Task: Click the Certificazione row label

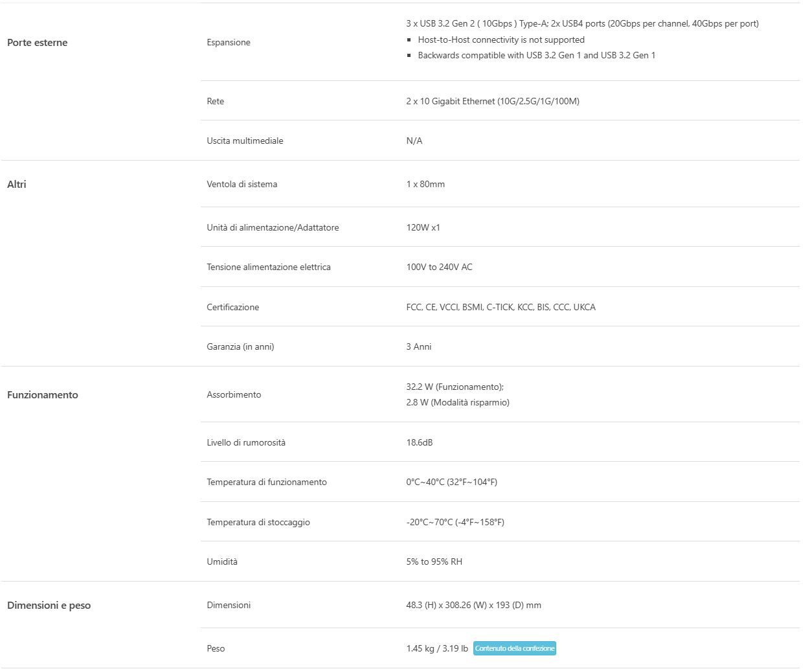Action: click(x=232, y=308)
